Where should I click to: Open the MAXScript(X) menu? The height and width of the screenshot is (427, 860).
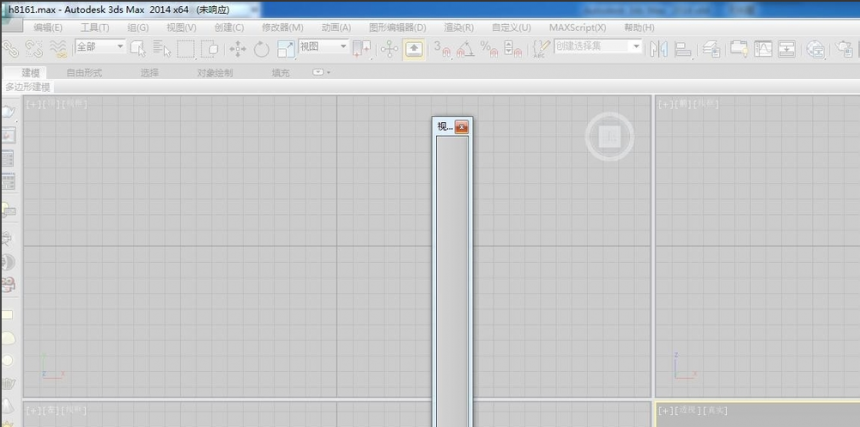pyautogui.click(x=578, y=27)
